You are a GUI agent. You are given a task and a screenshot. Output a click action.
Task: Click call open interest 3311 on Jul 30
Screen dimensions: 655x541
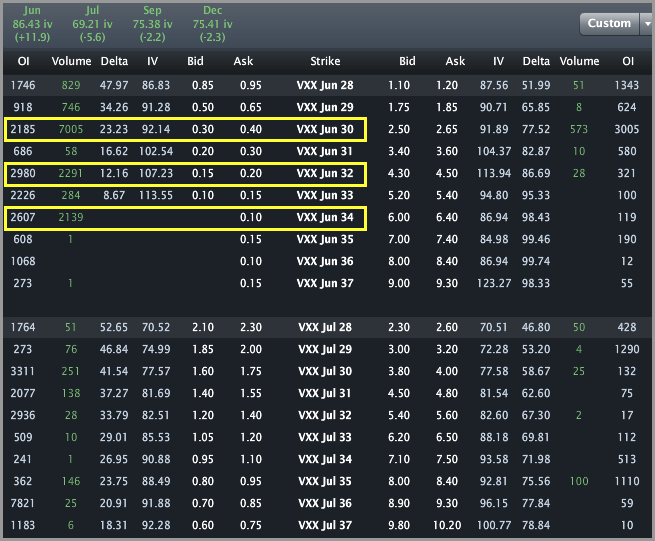(23, 371)
